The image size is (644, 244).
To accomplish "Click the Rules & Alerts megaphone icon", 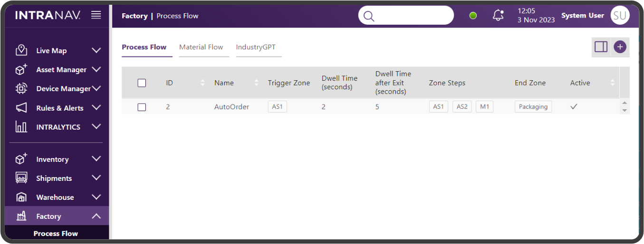I will point(21,108).
